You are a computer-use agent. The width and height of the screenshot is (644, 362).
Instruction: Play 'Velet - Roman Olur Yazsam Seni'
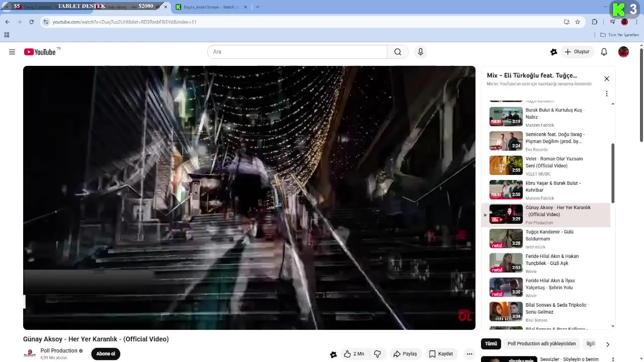(546, 166)
